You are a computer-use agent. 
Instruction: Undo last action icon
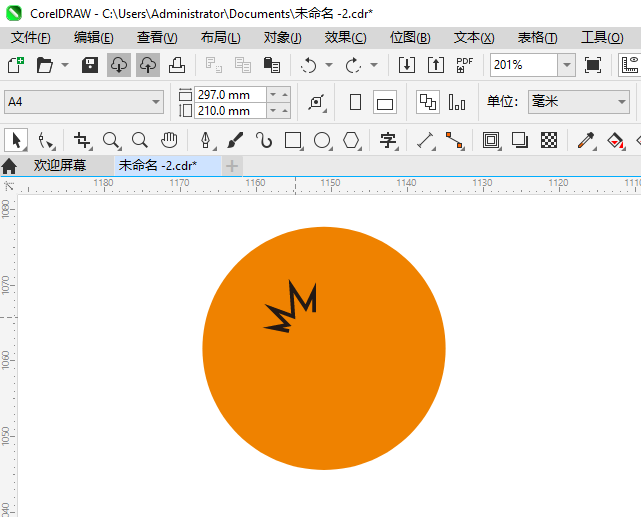coord(309,65)
